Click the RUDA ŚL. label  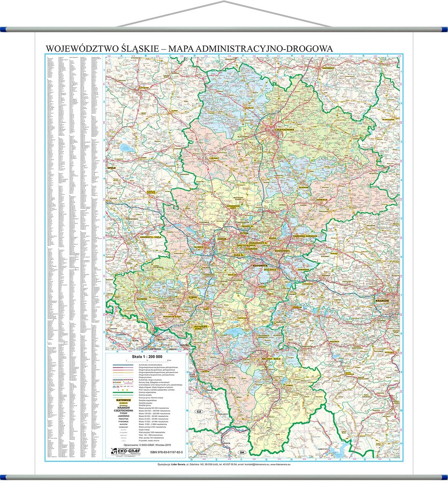point(239,255)
